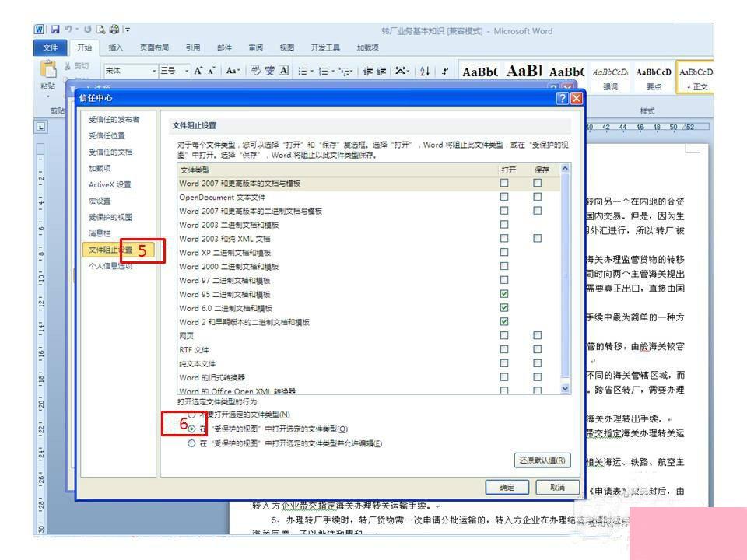Screen dimensions: 747x560
Task: Open the Multilevel list dropdown arrow
Action: pyautogui.click(x=352, y=72)
